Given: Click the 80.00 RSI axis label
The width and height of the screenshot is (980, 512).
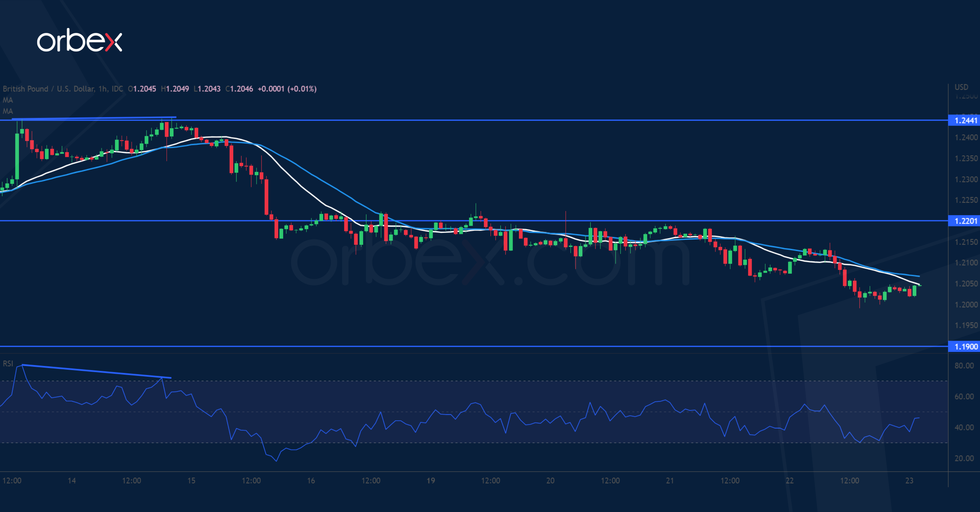Looking at the screenshot, I should [964, 366].
